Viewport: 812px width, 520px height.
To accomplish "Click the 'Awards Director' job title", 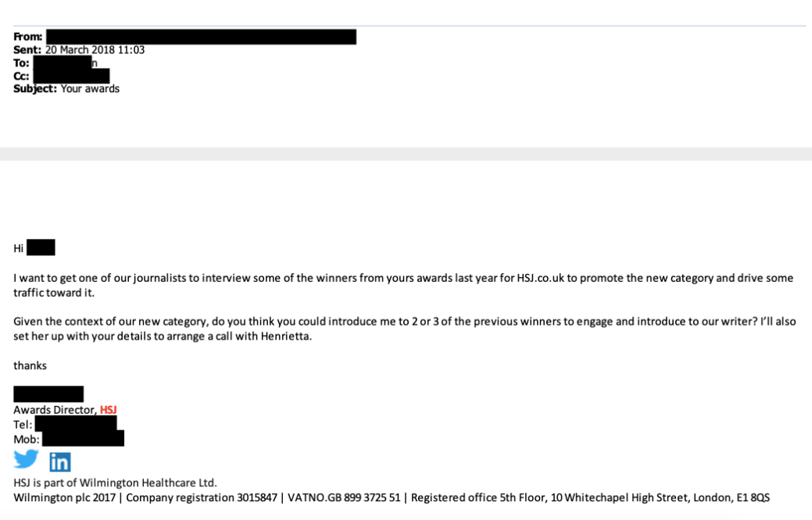I will point(55,410).
